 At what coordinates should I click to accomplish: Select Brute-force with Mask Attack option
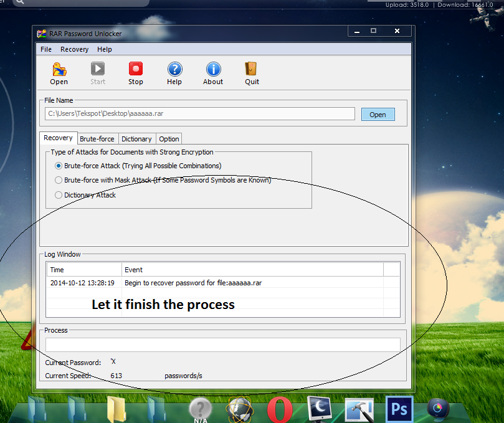click(58, 180)
